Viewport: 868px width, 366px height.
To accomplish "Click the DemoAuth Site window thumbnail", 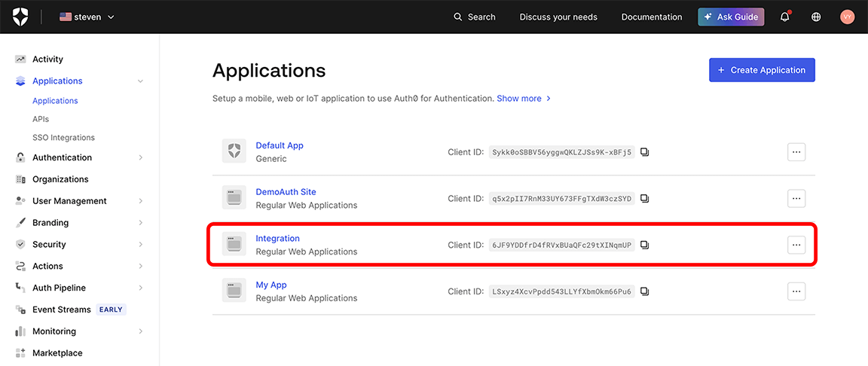I will (x=234, y=197).
